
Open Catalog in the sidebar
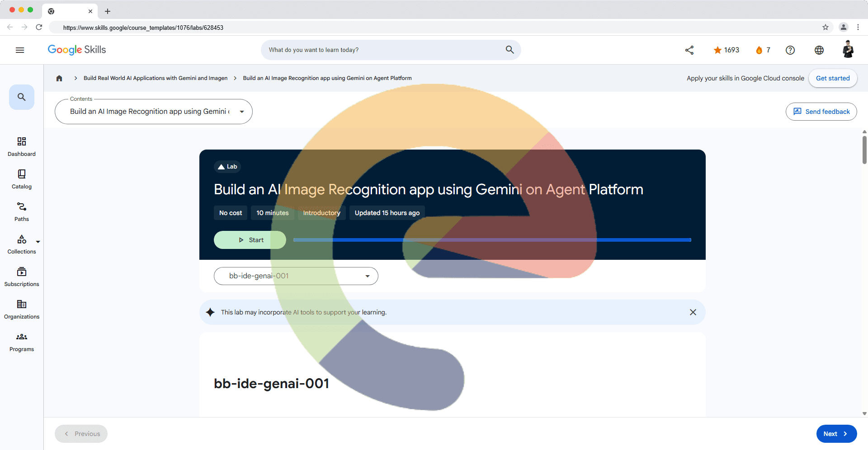[x=22, y=179]
